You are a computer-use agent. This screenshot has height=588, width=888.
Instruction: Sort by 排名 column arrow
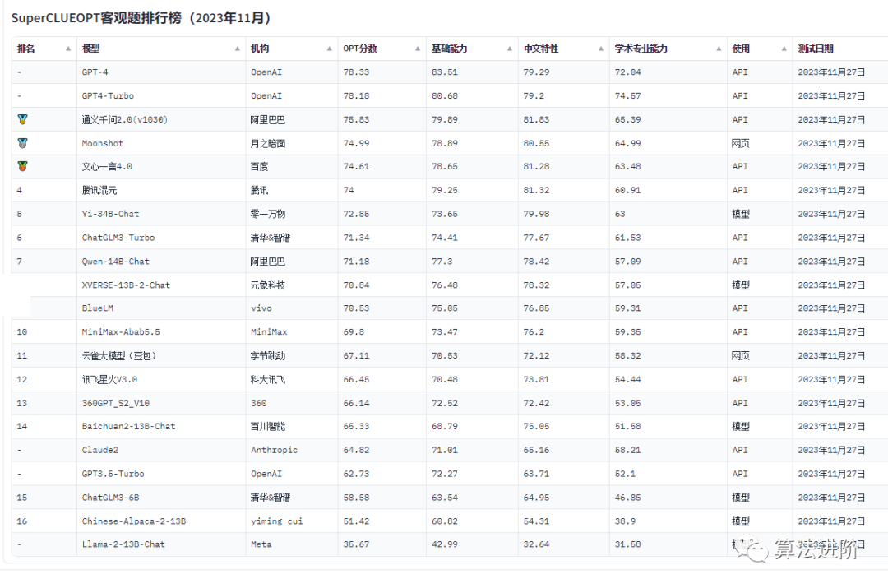(68, 49)
